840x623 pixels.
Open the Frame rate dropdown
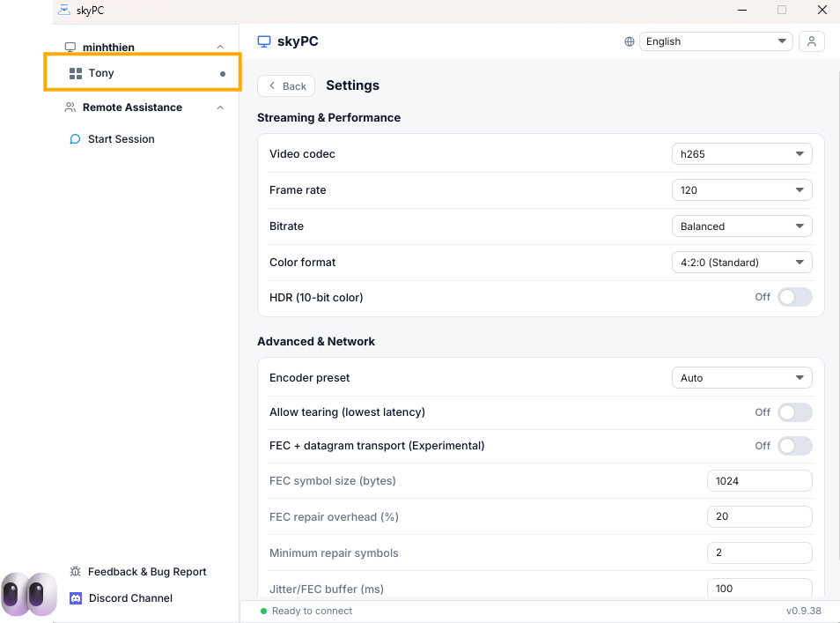tap(742, 189)
